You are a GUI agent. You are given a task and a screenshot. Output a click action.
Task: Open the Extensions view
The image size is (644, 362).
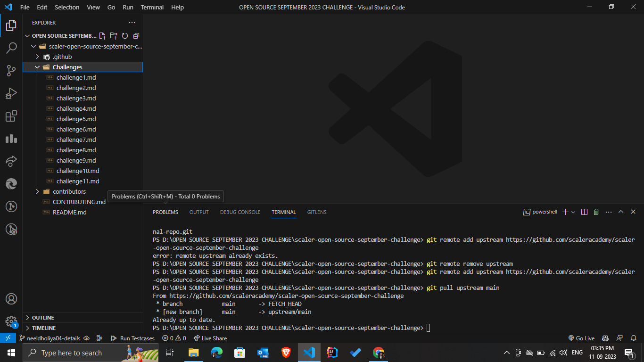[11, 116]
